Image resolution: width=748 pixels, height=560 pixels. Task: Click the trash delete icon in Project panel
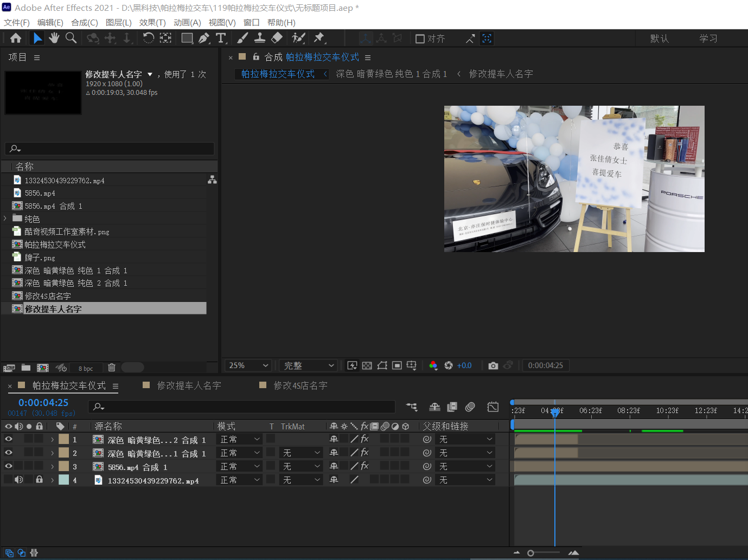pos(112,368)
